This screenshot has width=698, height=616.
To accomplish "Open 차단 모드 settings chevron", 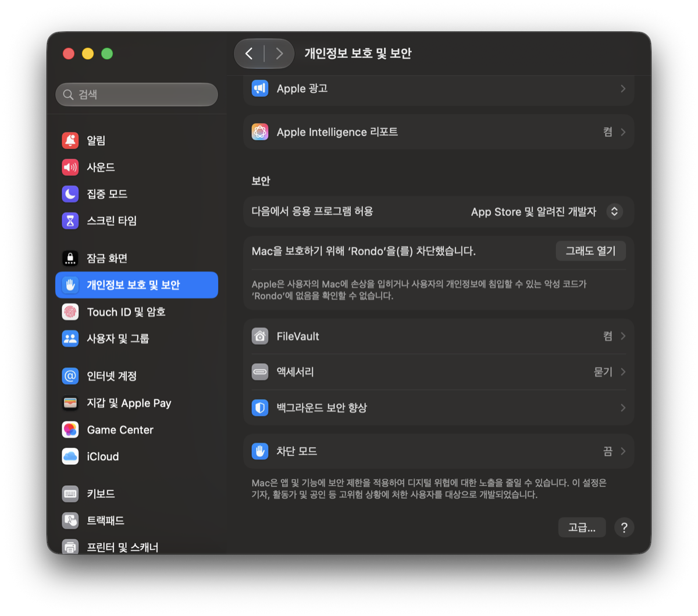I will [623, 451].
